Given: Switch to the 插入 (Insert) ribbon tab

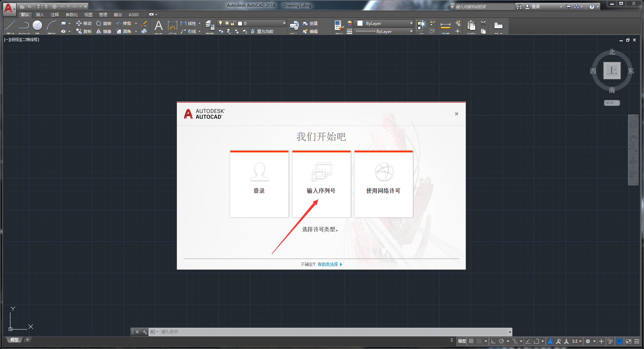Looking at the screenshot, I should [40, 14].
